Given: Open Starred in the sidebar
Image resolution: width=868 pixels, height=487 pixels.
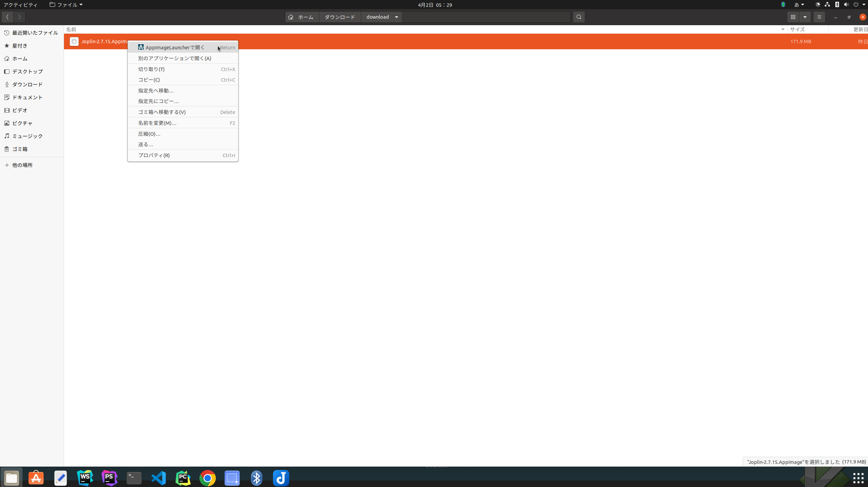Looking at the screenshot, I should pyautogui.click(x=20, y=46).
